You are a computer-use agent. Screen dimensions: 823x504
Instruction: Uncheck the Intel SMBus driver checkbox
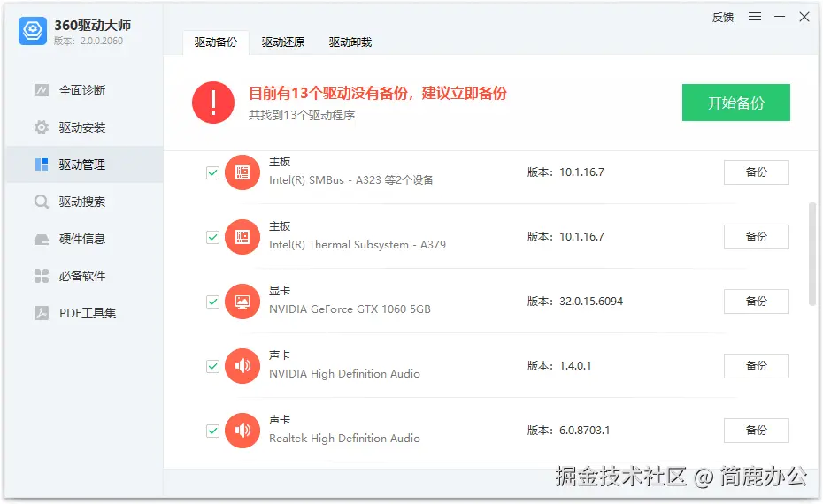tap(212, 172)
